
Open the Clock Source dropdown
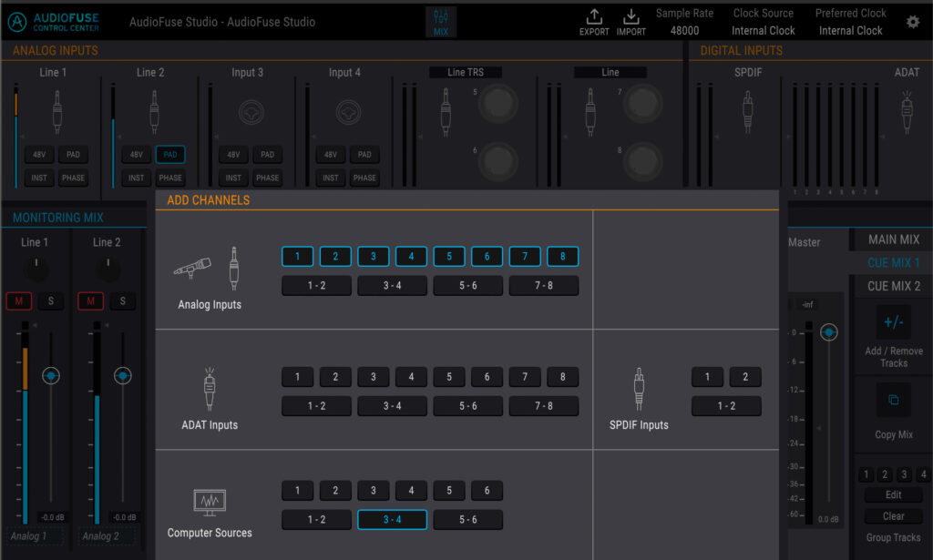point(763,30)
